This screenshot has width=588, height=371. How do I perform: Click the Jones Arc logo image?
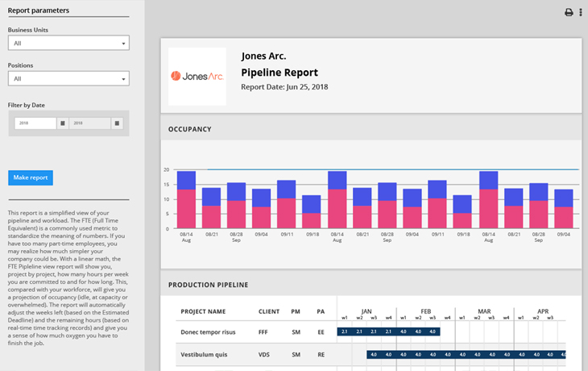pyautogui.click(x=197, y=77)
